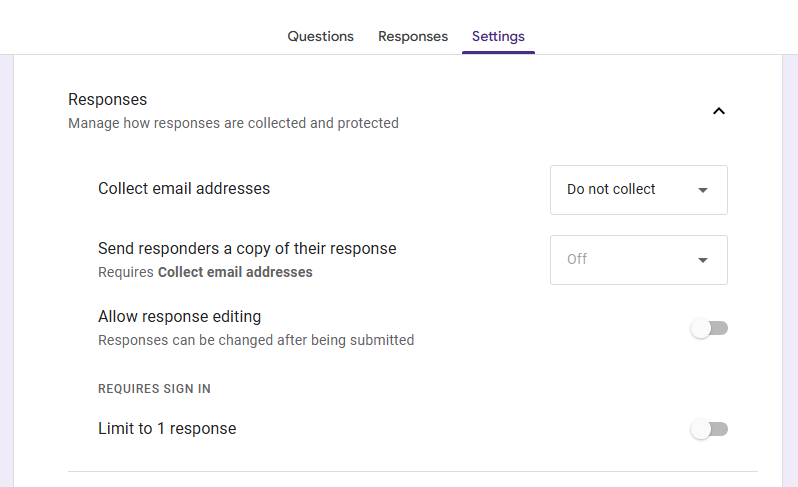Click Responses can be changed description text
The width and height of the screenshot is (798, 487).
point(256,340)
